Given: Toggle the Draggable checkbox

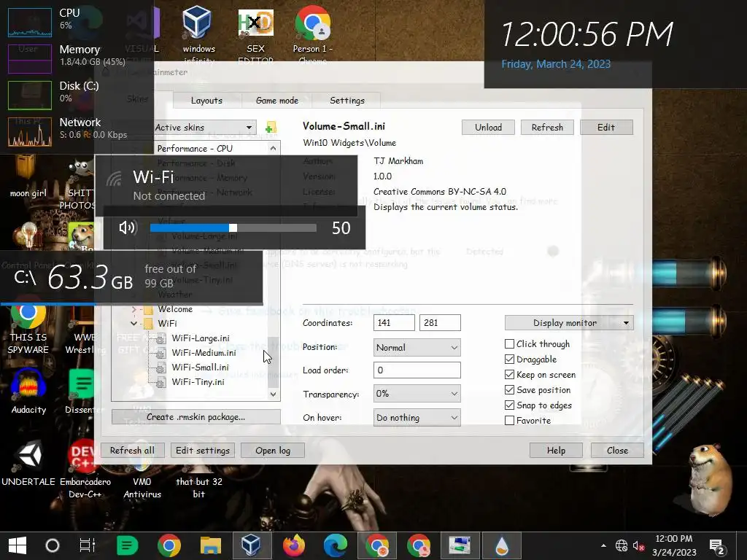Looking at the screenshot, I should coord(509,359).
